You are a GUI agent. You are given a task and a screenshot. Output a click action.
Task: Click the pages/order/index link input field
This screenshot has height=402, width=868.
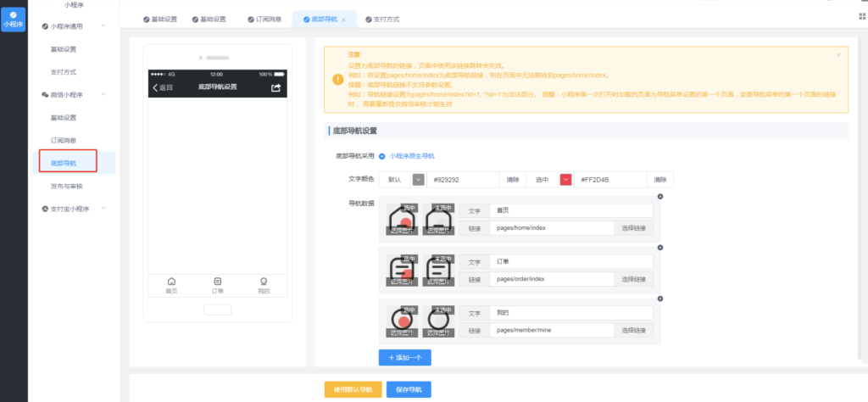(x=551, y=279)
